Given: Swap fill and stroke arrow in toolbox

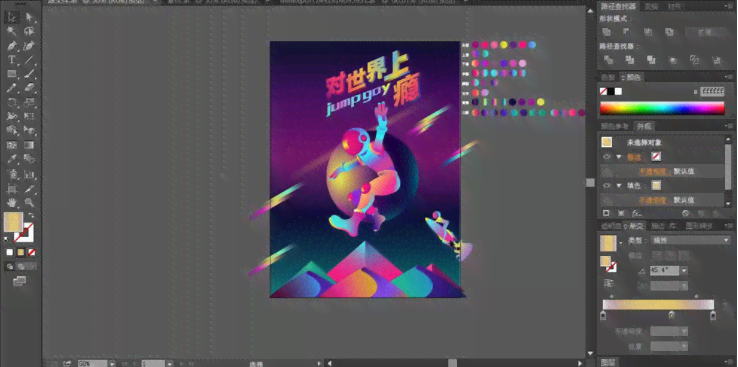Looking at the screenshot, I should coord(31,215).
